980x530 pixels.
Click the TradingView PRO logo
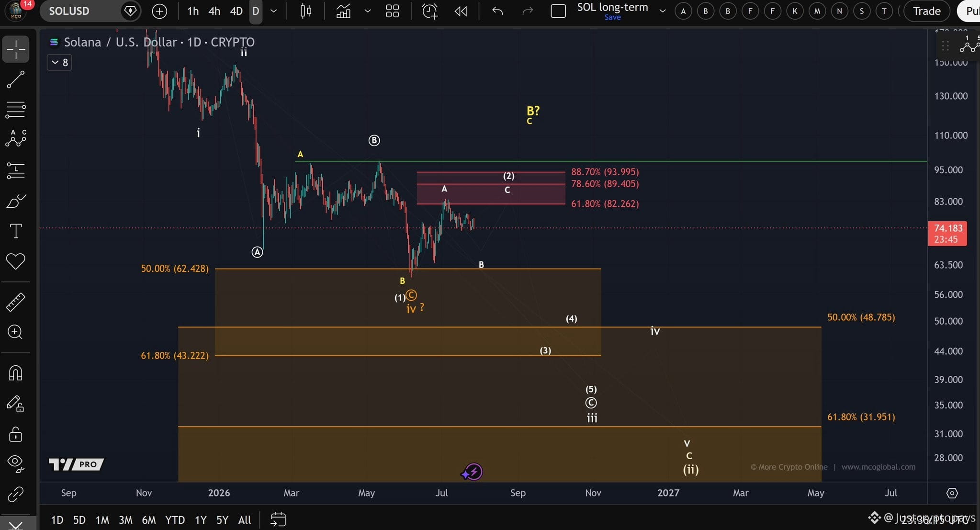click(x=77, y=464)
